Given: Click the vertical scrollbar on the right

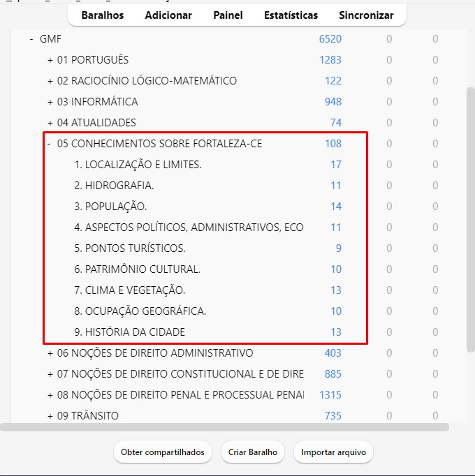Looking at the screenshot, I should (x=470, y=209).
